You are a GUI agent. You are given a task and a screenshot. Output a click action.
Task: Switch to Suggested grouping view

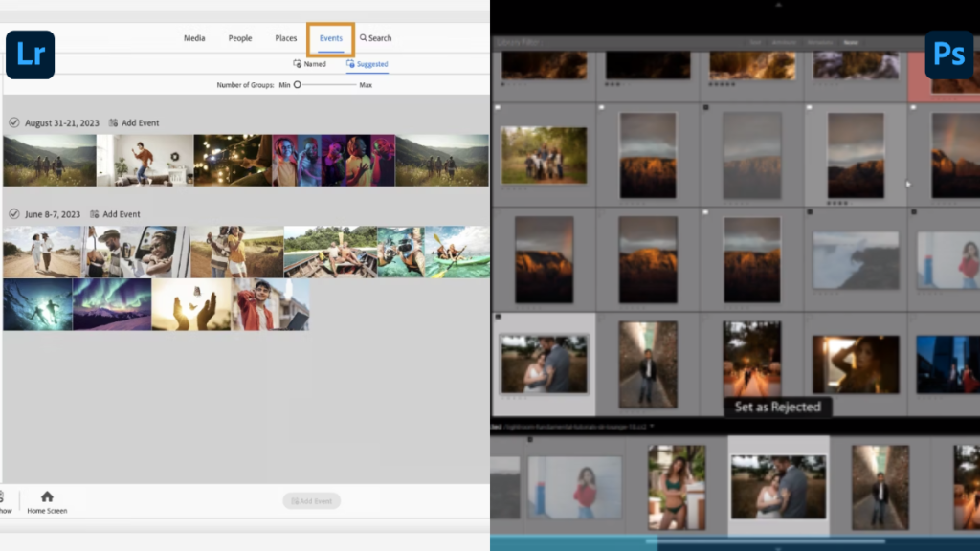[367, 63]
